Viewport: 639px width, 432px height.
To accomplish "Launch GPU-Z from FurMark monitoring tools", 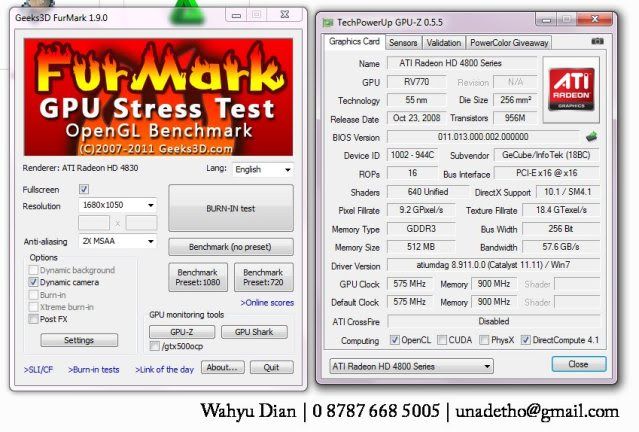I will [x=182, y=332].
